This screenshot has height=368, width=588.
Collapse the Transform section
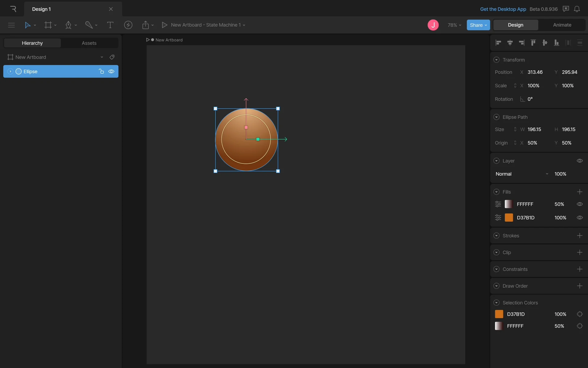(496, 60)
